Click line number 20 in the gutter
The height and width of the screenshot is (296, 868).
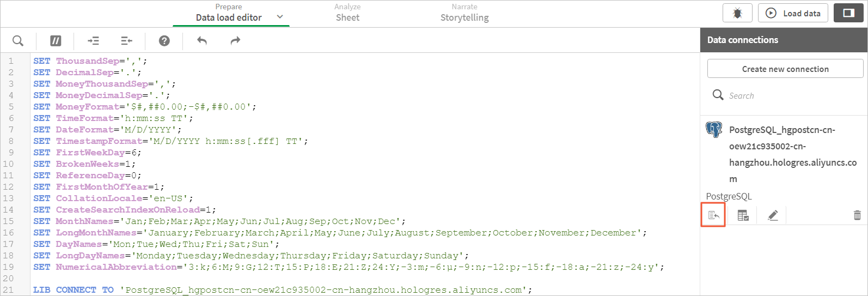[8, 279]
